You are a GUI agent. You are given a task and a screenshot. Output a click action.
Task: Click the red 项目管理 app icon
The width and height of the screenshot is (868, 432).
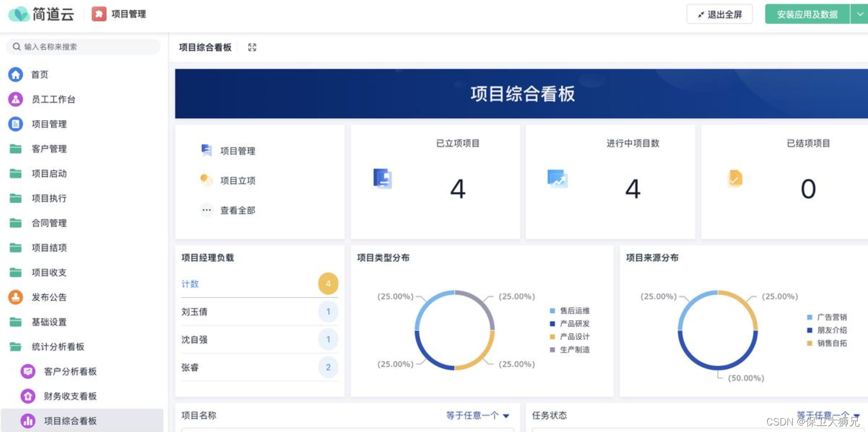(99, 14)
